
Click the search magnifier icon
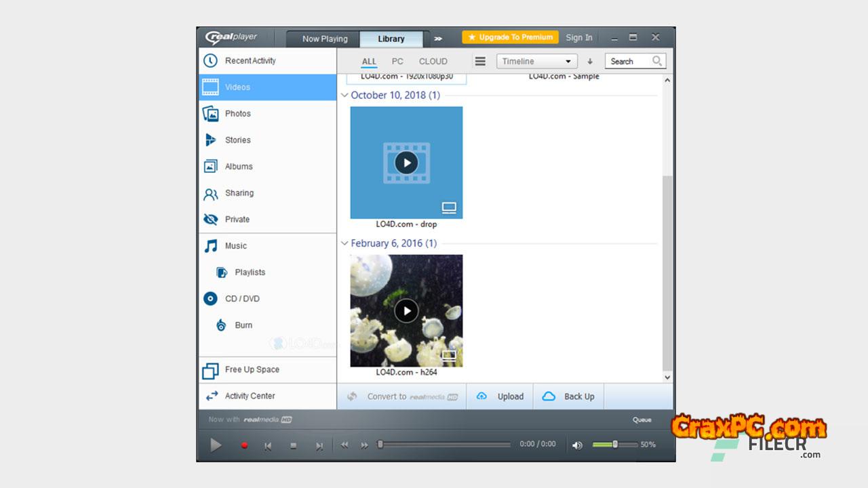(x=656, y=61)
